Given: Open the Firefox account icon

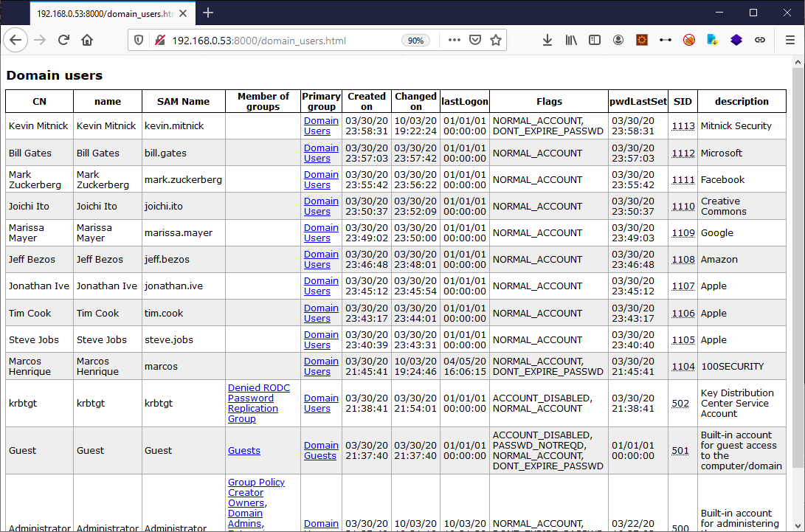Looking at the screenshot, I should click(x=618, y=41).
